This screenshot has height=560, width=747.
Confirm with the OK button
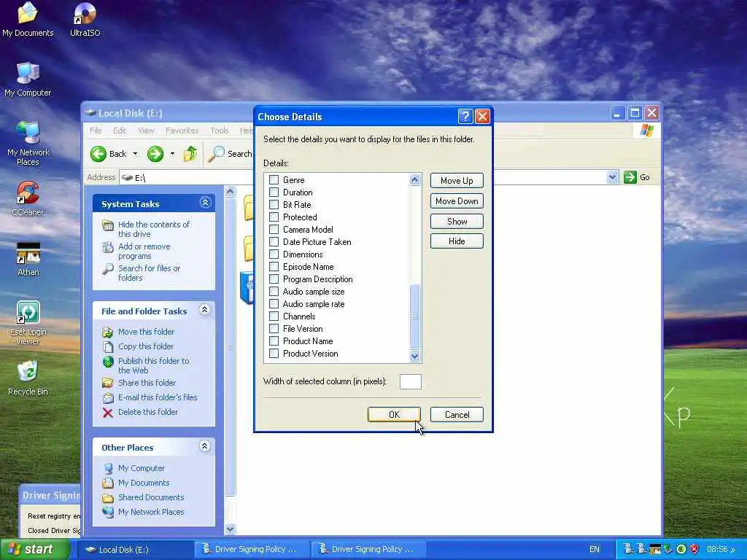[394, 415]
